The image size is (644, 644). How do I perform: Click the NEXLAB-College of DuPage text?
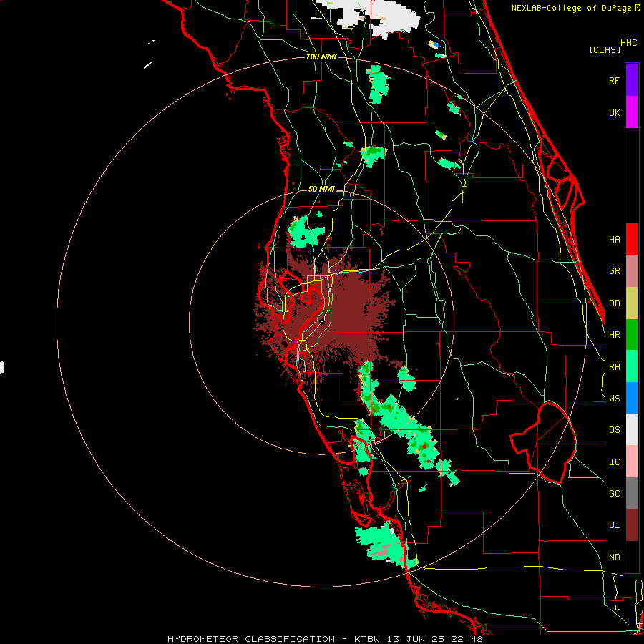(571, 8)
